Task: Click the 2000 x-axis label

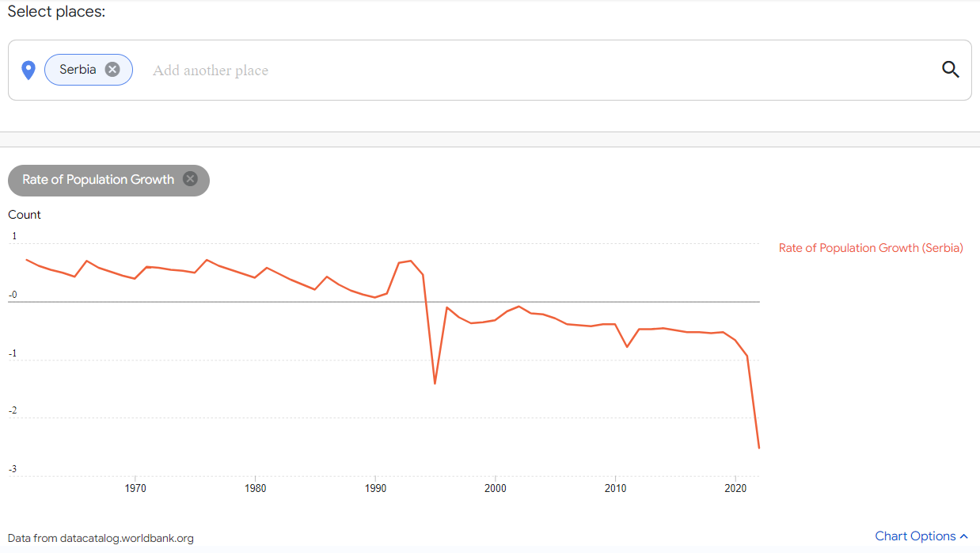Action: pyautogui.click(x=496, y=488)
